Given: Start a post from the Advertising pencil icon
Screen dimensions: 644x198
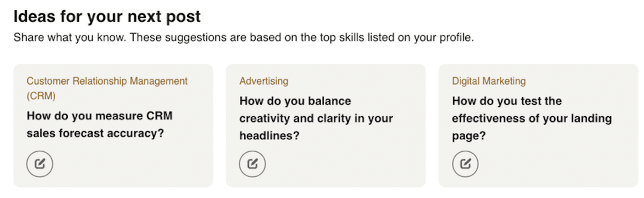Looking at the screenshot, I should (252, 164).
